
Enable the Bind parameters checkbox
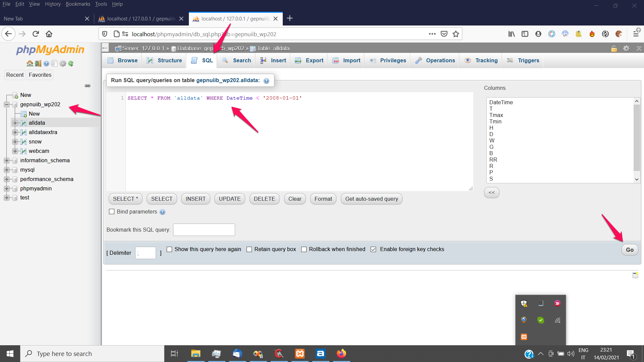(x=112, y=212)
